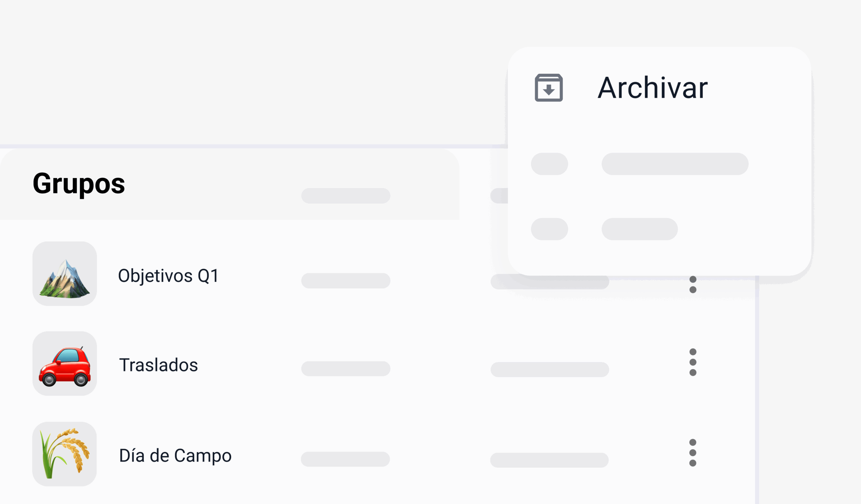Open the three-dot menu for Traslados
861x504 pixels.
coord(693,362)
